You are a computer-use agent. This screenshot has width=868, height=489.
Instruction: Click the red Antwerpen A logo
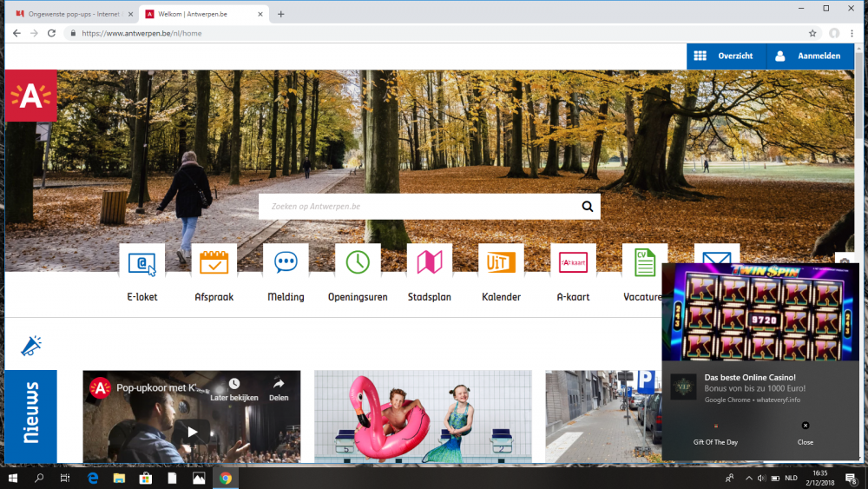coord(31,96)
